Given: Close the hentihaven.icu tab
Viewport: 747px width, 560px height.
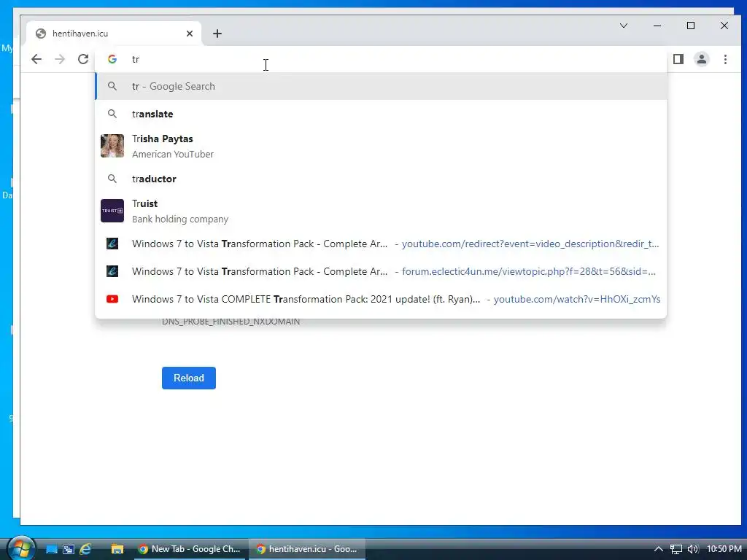Looking at the screenshot, I should click(190, 34).
